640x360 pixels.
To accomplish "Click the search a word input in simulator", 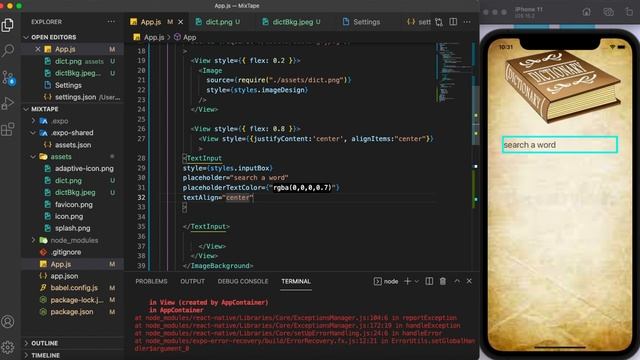I will (560, 145).
